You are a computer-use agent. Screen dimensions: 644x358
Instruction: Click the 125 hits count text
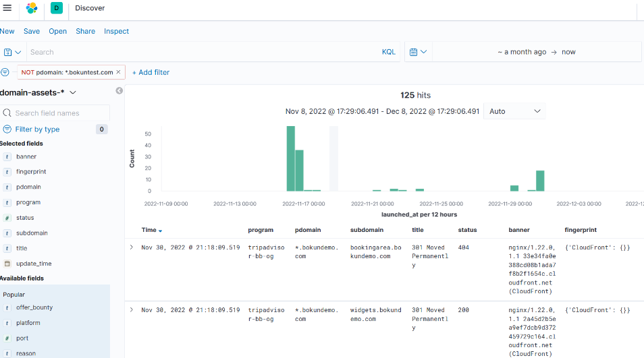click(x=416, y=95)
